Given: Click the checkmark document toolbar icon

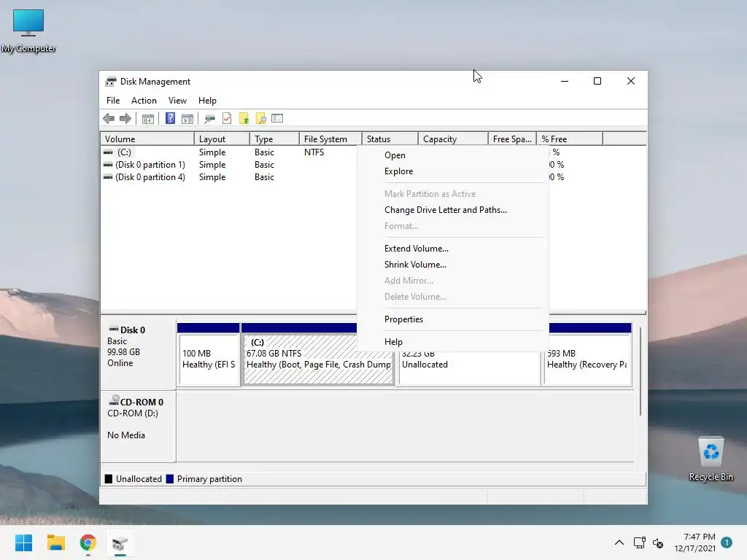Looking at the screenshot, I should click(x=227, y=119).
